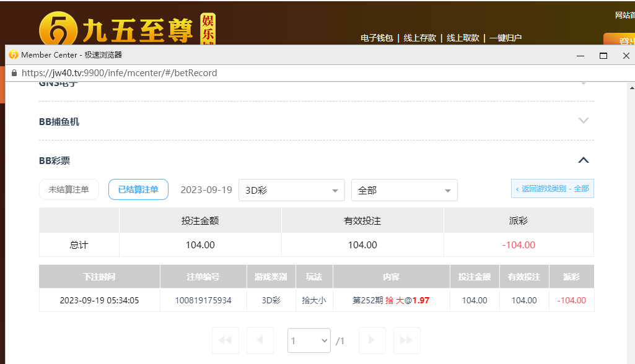Click the scrollbar up arrow
Viewport: 635px width, 364px height.
click(632, 88)
